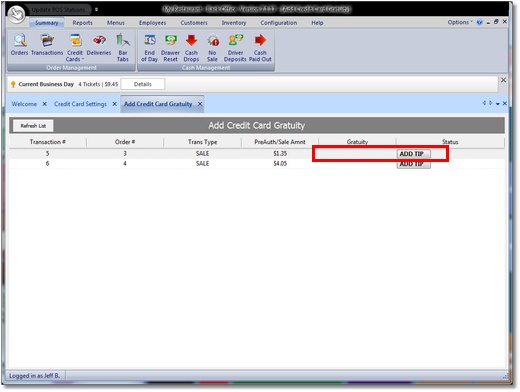This screenshot has height=392, width=520.
Task: Click the round application logo button
Action: coord(16,14)
